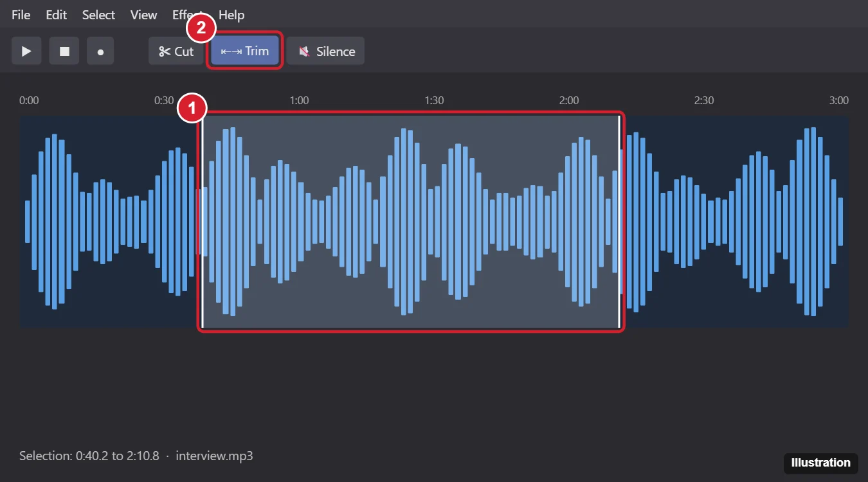
Task: Silence the selected audio
Action: click(x=326, y=51)
